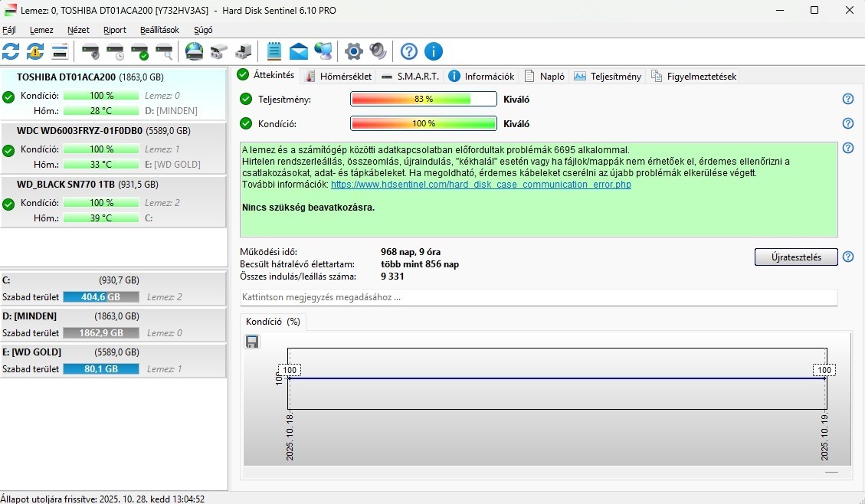Image resolution: width=865 pixels, height=504 pixels.
Task: Switch to the Teljesítmény tab
Action: tap(608, 77)
